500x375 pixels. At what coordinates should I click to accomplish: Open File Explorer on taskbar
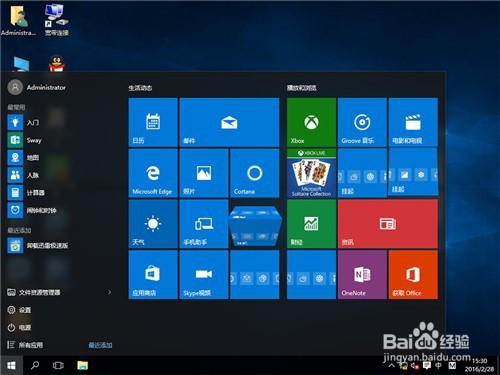[x=82, y=366]
